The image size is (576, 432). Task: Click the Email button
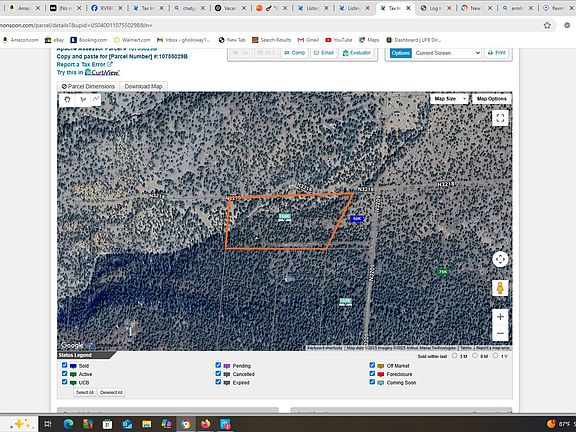[x=324, y=53]
